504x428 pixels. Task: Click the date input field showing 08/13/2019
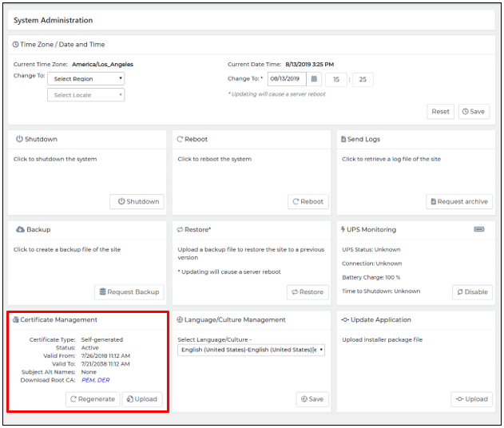click(287, 79)
